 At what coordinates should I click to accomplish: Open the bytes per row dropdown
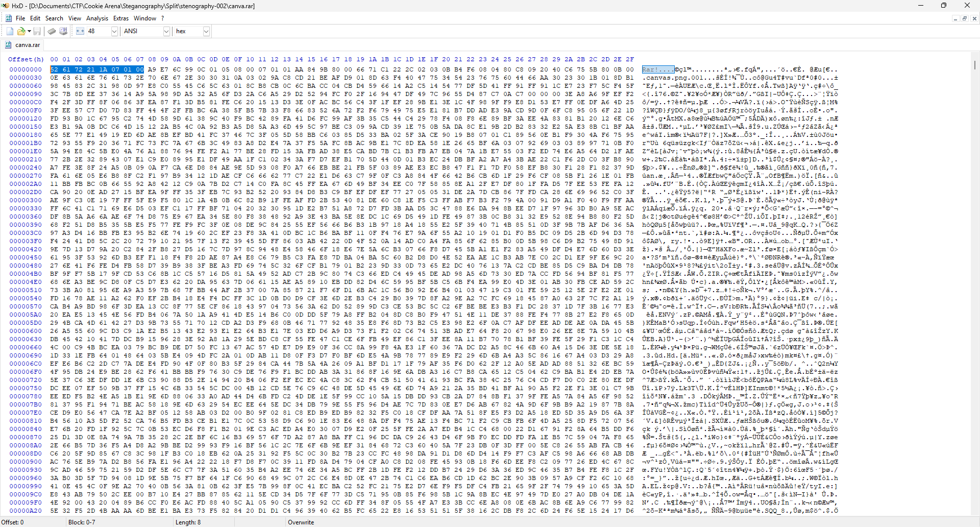coord(114,31)
